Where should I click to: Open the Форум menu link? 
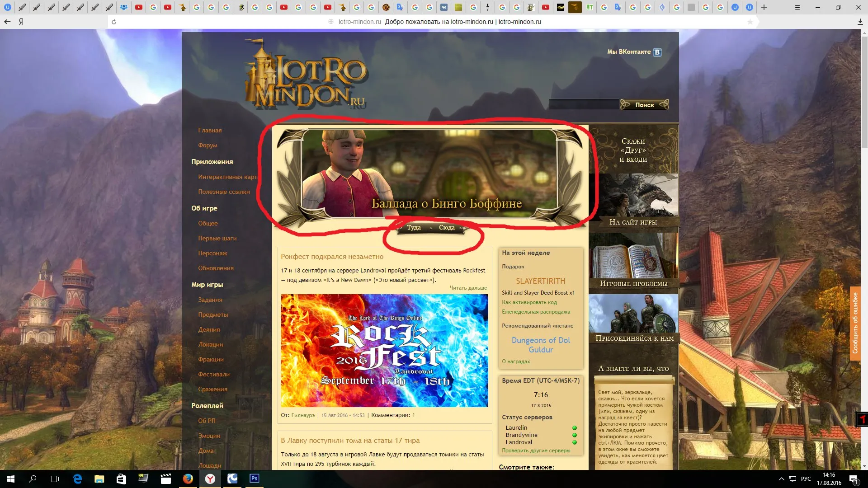click(208, 145)
